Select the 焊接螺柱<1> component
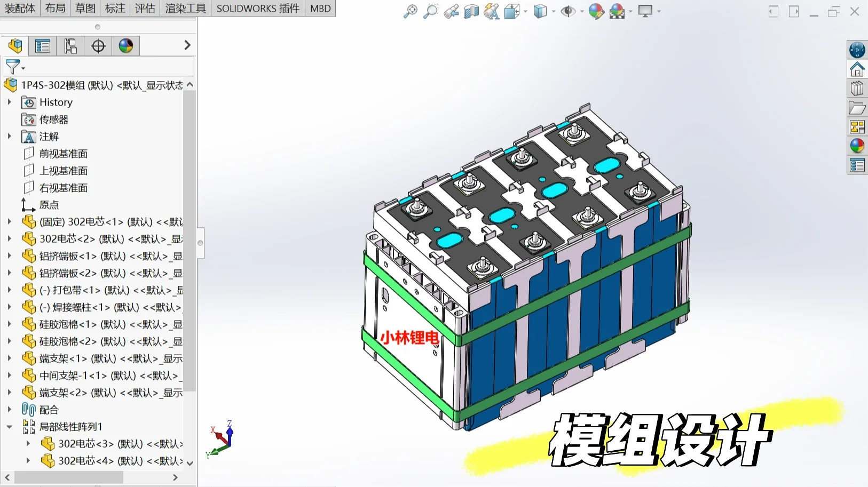The height and width of the screenshot is (487, 868). [102, 307]
